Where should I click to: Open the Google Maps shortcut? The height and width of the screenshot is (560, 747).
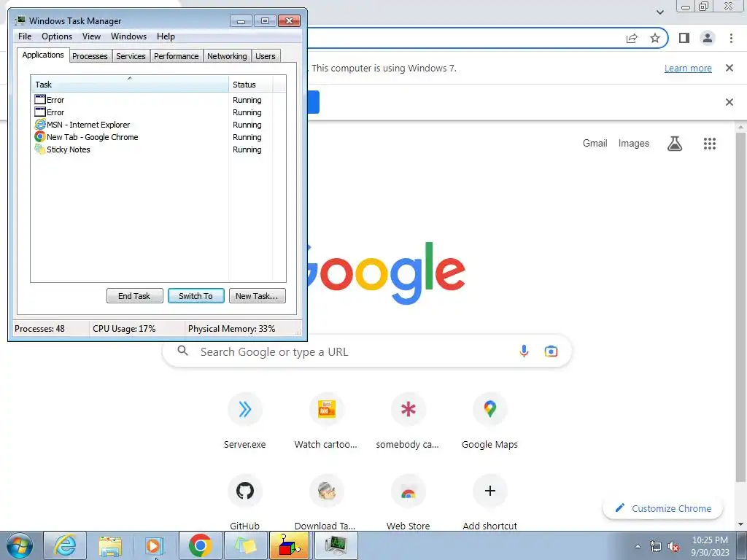click(x=489, y=421)
